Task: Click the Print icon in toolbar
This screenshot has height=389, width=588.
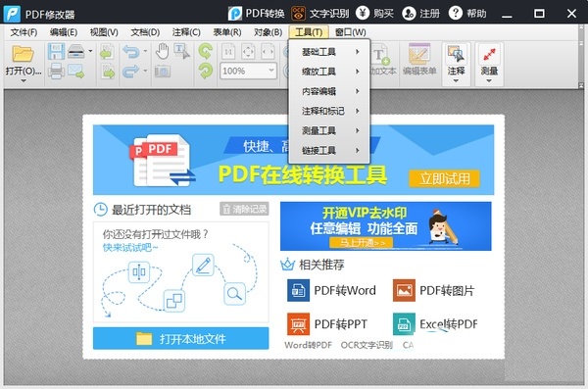Action: click(56, 71)
